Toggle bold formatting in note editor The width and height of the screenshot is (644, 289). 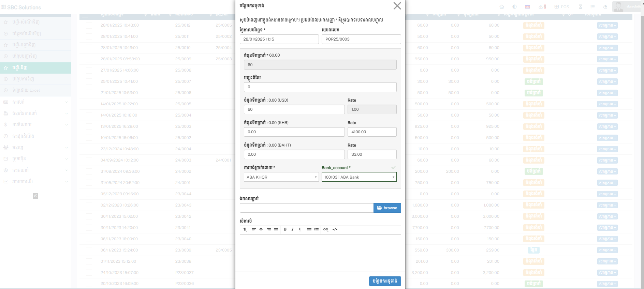click(285, 229)
